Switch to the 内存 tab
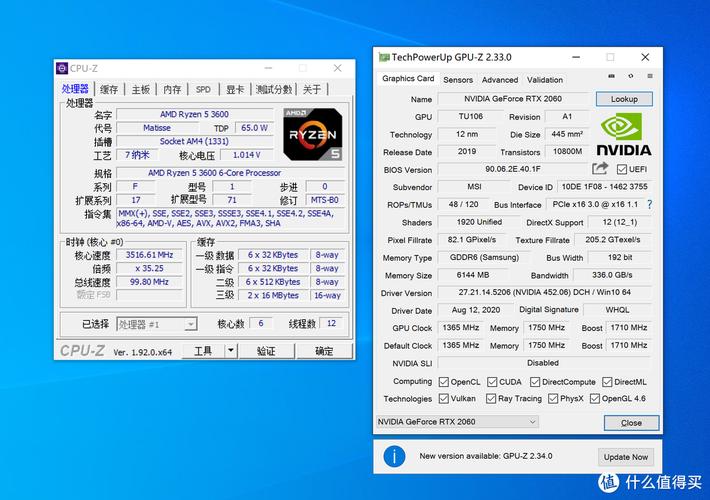The image size is (710, 500). (172, 90)
